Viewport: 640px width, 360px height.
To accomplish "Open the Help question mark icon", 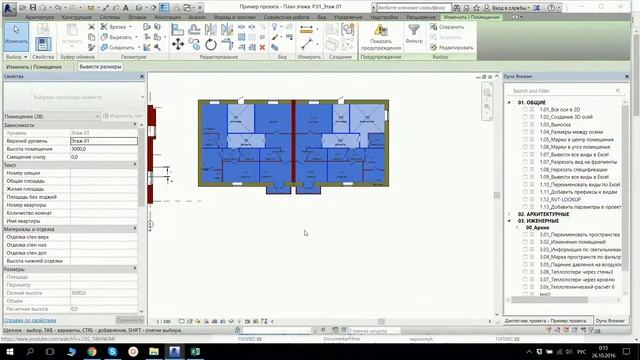I will point(551,7).
